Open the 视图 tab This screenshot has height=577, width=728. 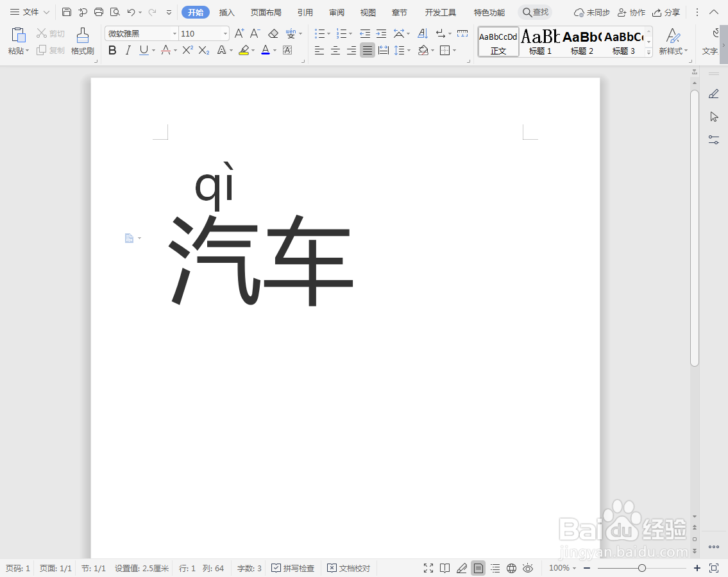368,13
